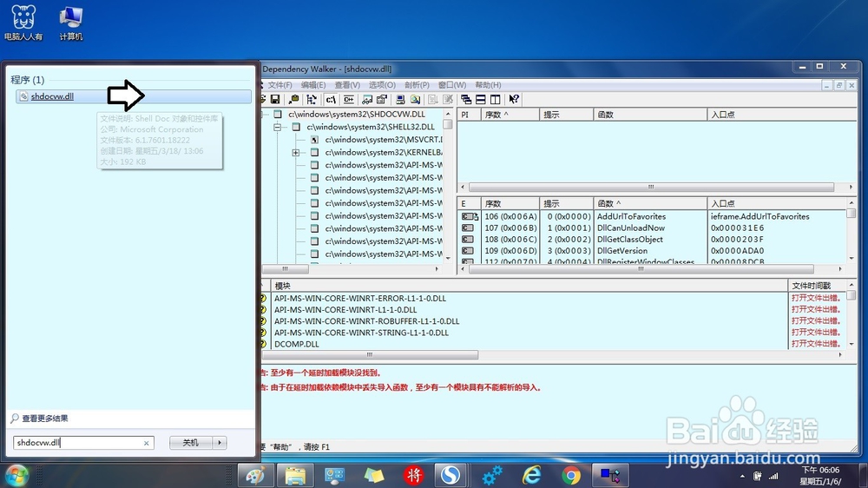Select the AddUrlToFavorites export row

tap(652, 216)
